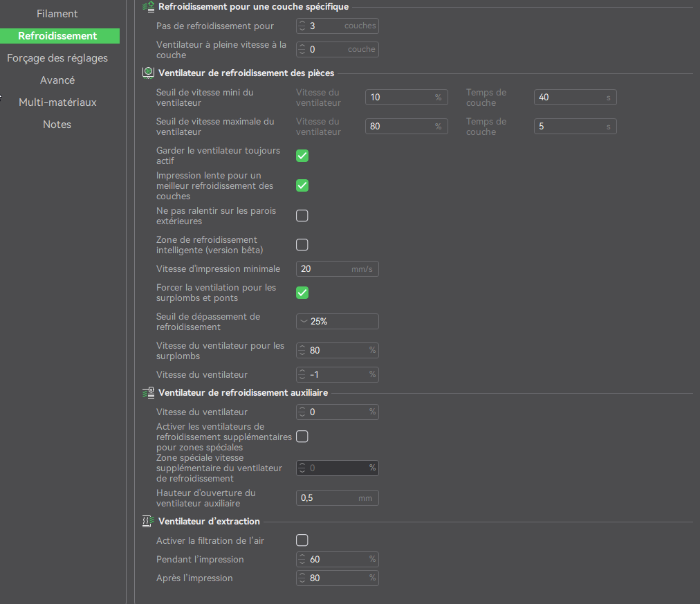The image size is (700, 604).
Task: Click the specific-layer cooling section icon
Action: click(x=148, y=7)
